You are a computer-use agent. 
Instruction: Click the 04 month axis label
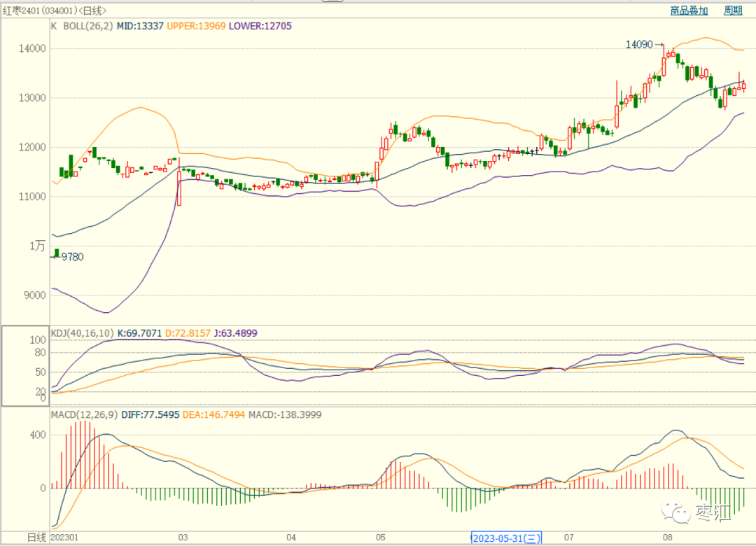pyautogui.click(x=291, y=538)
